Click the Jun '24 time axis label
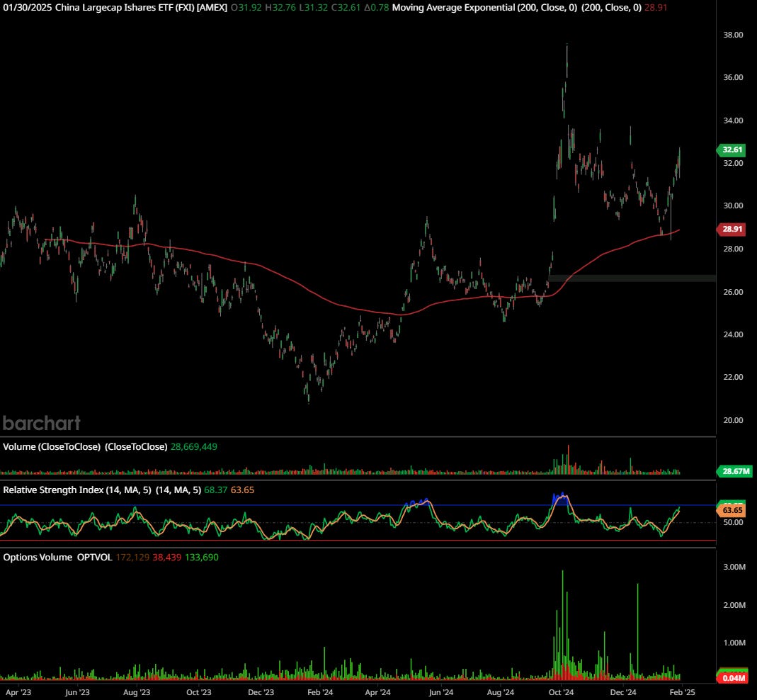 440,692
